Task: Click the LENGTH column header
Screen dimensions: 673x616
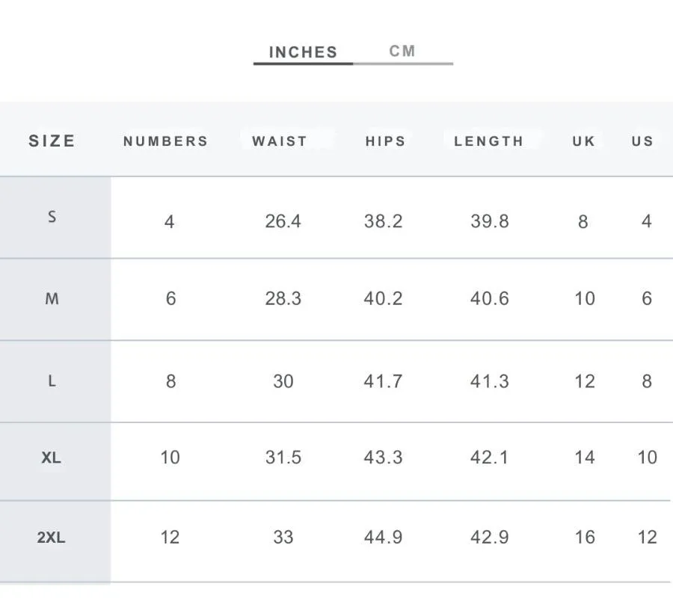Action: [489, 141]
